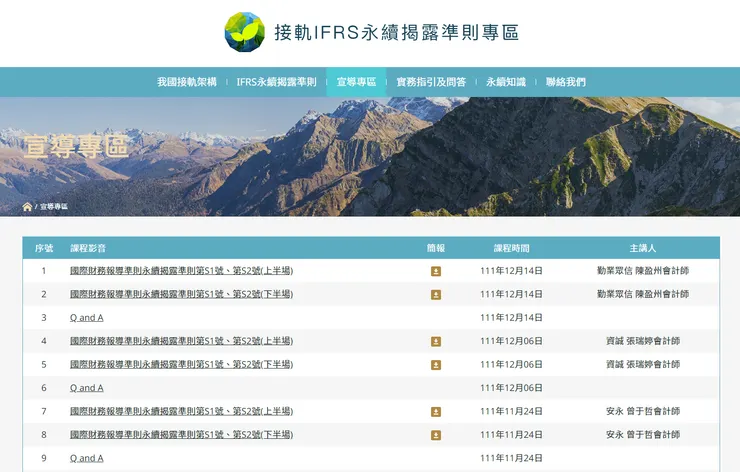Click speaker 資誠 張瑞婷會計師 in row 5
Screen dimensions: 740x472
[643, 364]
